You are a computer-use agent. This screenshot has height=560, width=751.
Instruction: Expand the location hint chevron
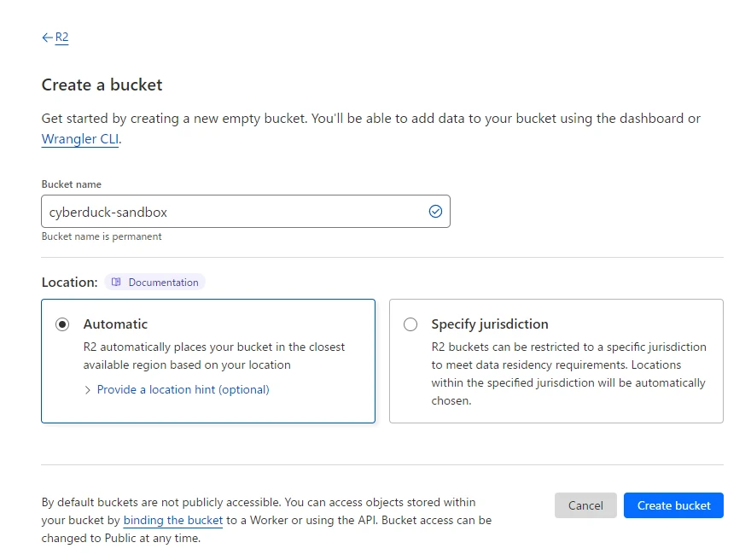click(x=87, y=390)
